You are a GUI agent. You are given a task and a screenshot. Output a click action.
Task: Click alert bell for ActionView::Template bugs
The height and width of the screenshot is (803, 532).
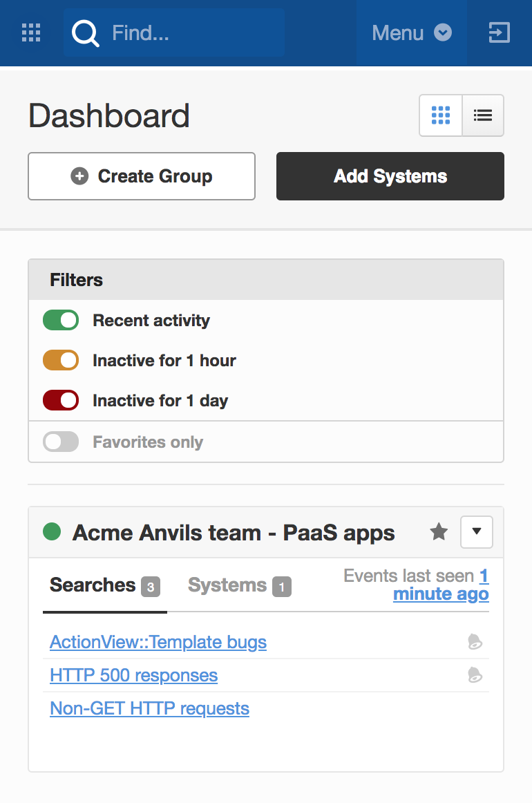tap(475, 642)
